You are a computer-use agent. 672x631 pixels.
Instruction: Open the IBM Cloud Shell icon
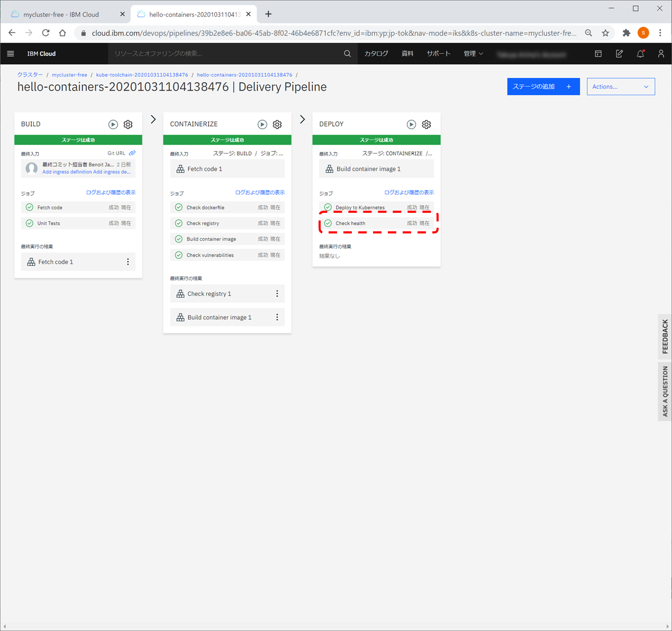[x=598, y=53]
